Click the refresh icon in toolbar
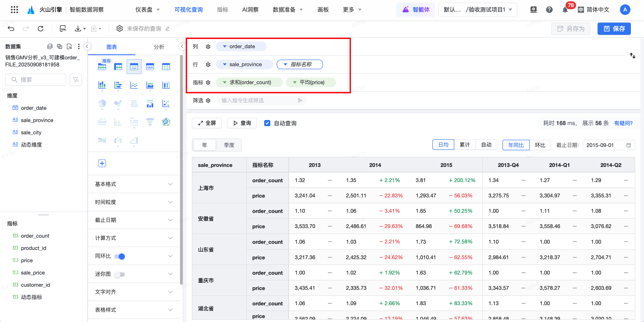The height and width of the screenshot is (322, 644). (x=41, y=28)
